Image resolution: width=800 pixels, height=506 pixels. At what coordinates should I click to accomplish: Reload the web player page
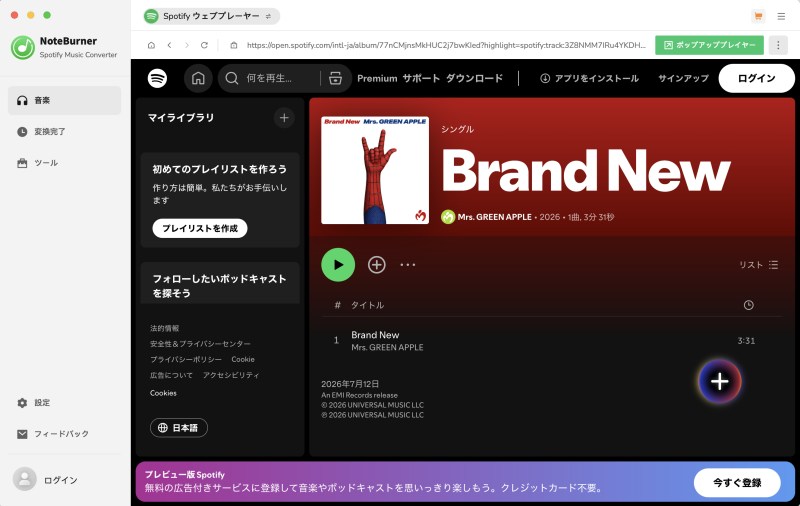point(204,45)
